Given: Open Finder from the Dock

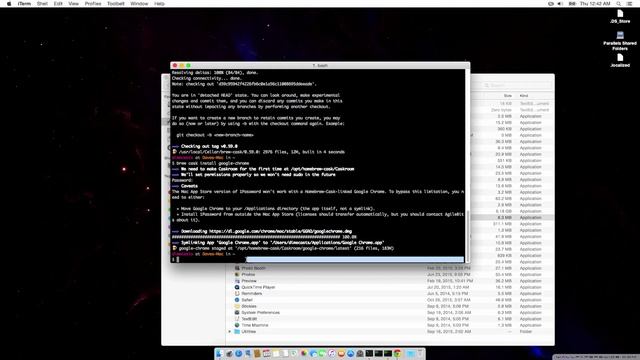Looking at the screenshot, I should tap(219, 353).
